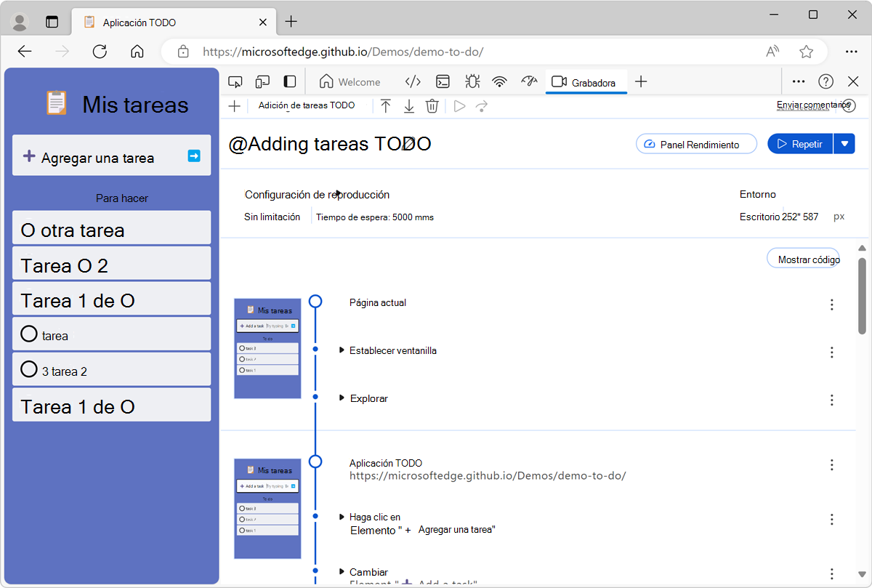Change the Sin limitación throttling setting
The height and width of the screenshot is (588, 872).
(272, 217)
